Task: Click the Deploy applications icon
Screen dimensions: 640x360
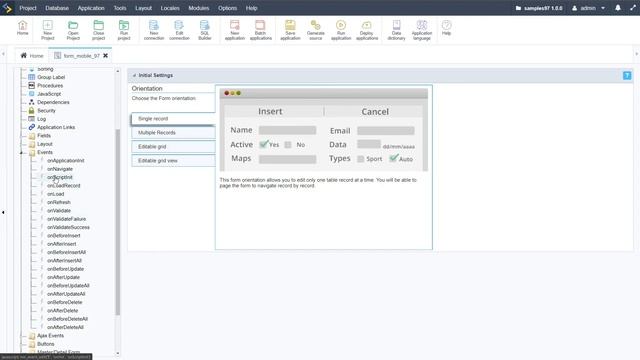Action: pyautogui.click(x=367, y=30)
